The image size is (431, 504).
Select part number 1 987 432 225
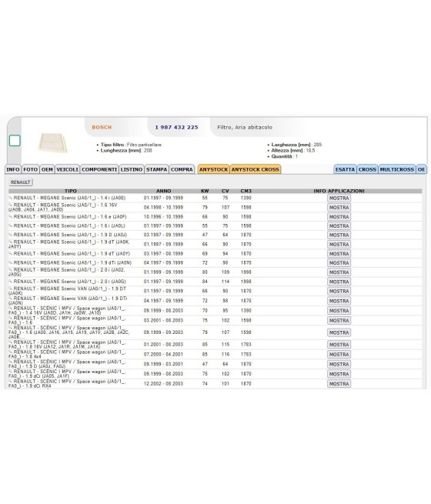click(176, 127)
